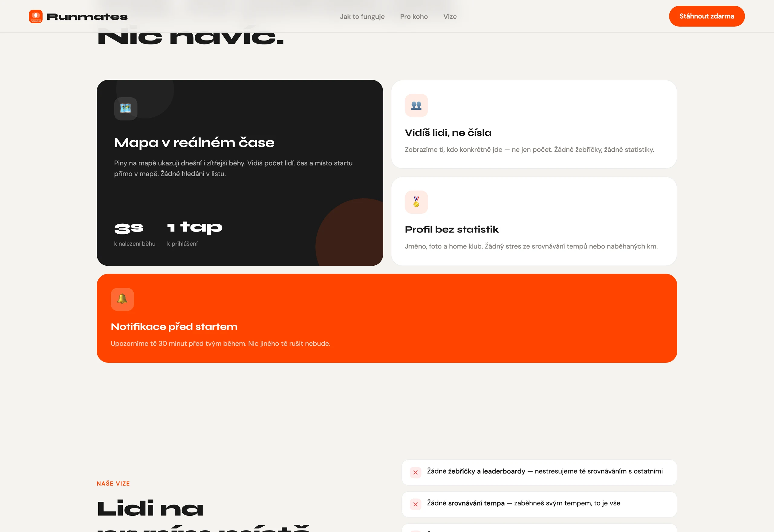The height and width of the screenshot is (532, 774).
Task: Click the Notifikace před startem heading
Action: tap(174, 326)
